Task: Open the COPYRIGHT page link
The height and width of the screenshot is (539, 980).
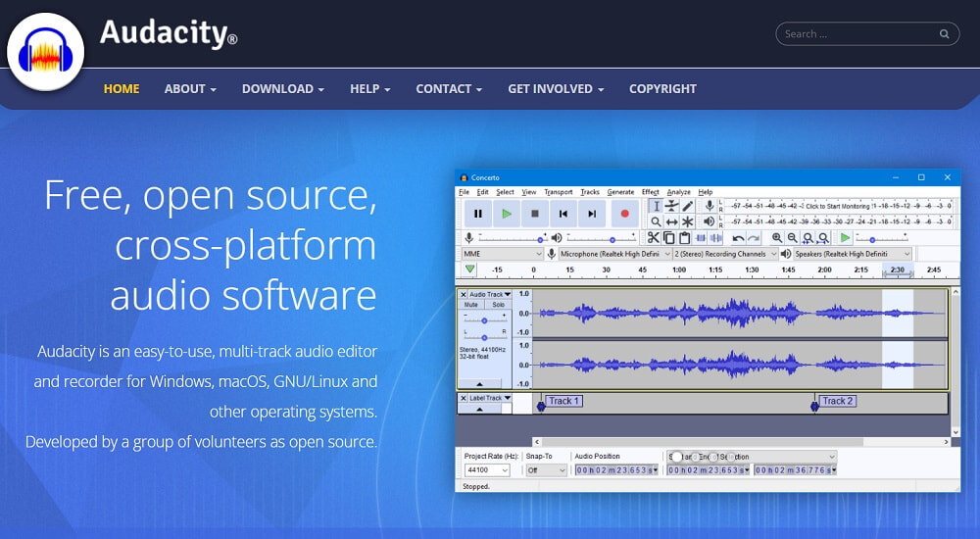Action: click(662, 89)
